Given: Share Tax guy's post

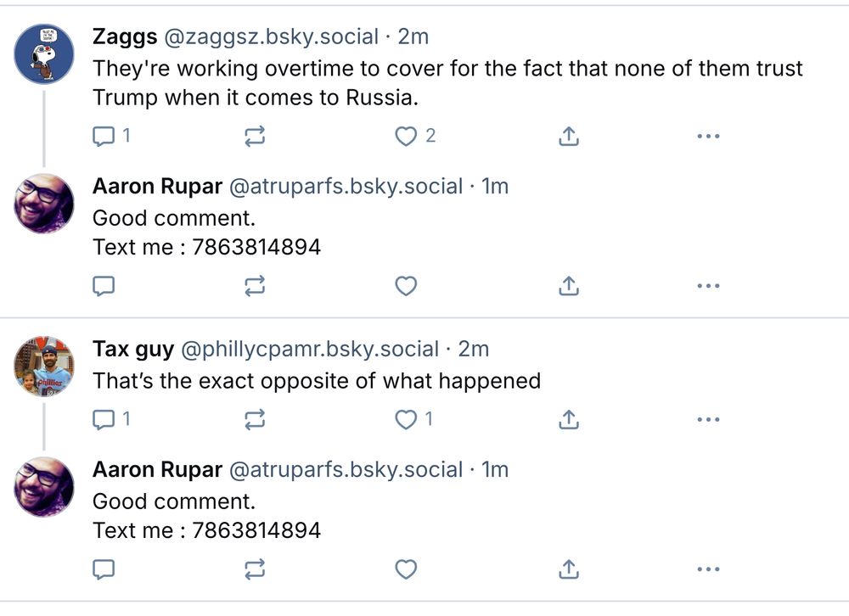Looking at the screenshot, I should coord(568,419).
